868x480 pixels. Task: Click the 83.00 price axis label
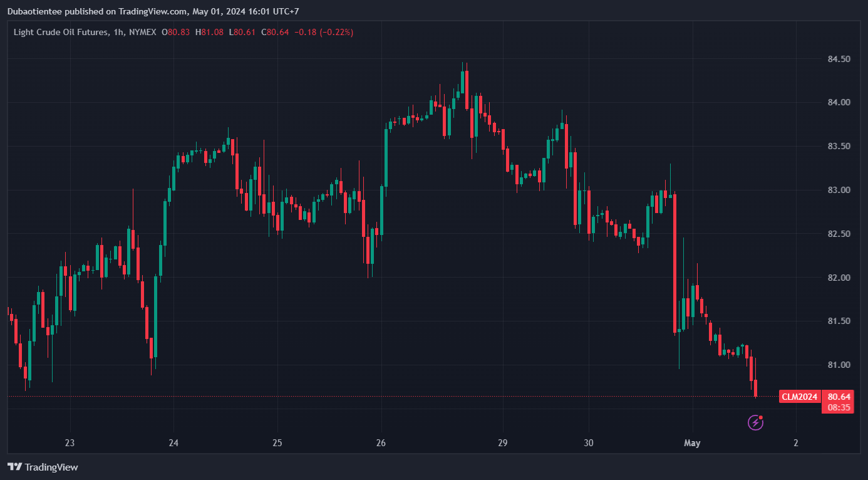(x=839, y=190)
